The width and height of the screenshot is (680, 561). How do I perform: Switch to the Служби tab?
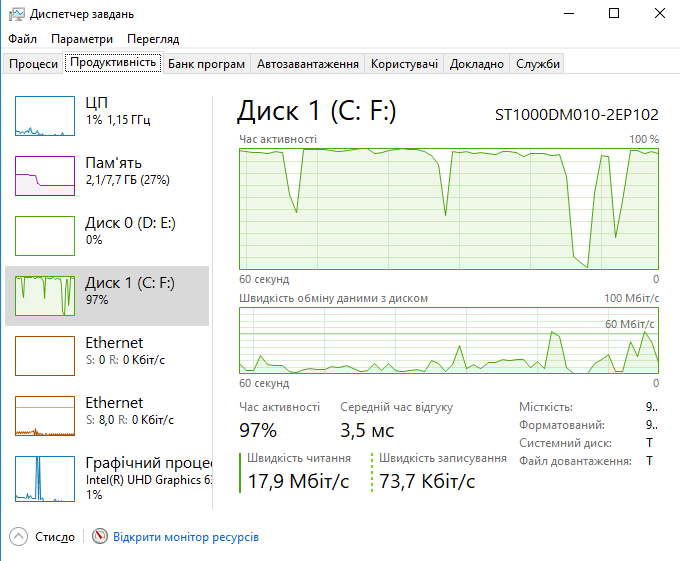[x=538, y=64]
